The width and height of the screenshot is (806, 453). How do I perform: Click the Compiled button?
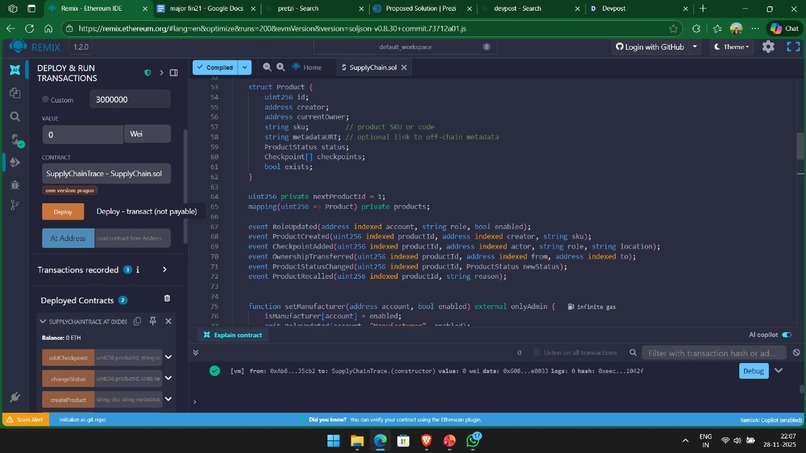pyautogui.click(x=215, y=67)
